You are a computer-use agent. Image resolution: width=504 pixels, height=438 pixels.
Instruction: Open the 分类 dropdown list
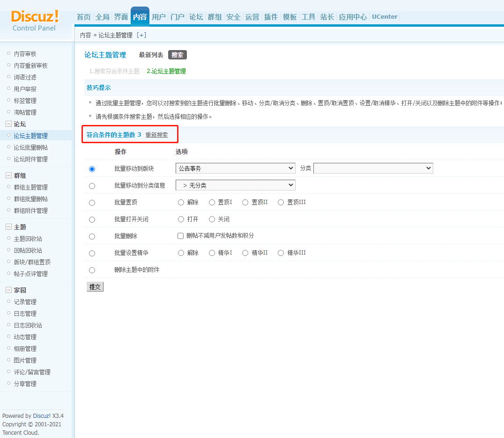(x=373, y=168)
